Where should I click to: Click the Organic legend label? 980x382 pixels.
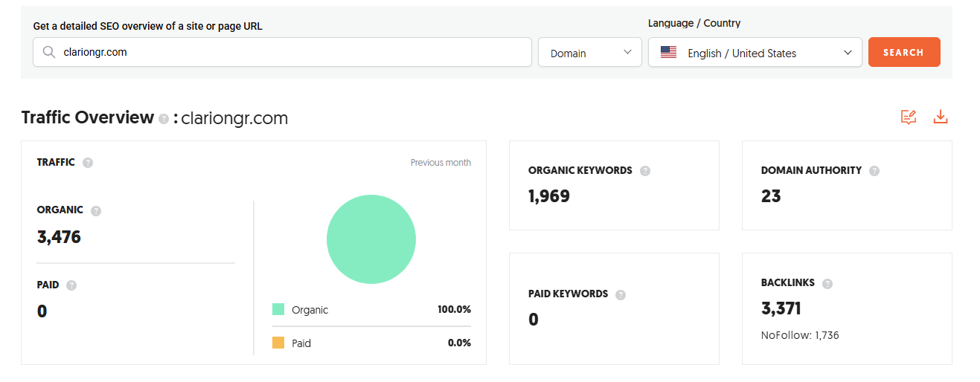pyautogui.click(x=310, y=310)
